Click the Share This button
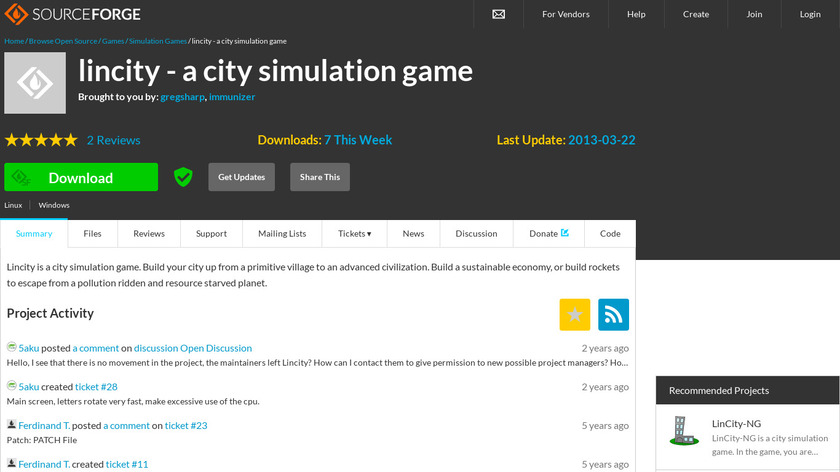The image size is (840, 472). [x=320, y=177]
